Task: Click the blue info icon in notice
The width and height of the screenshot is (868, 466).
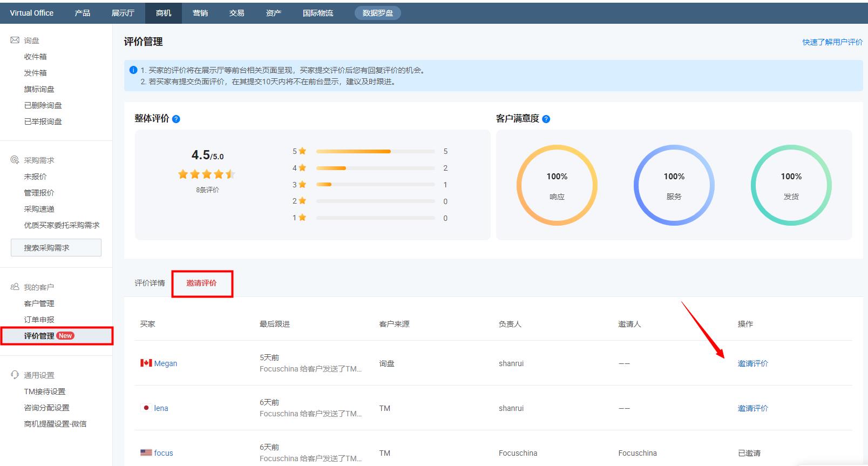Action: (x=133, y=70)
